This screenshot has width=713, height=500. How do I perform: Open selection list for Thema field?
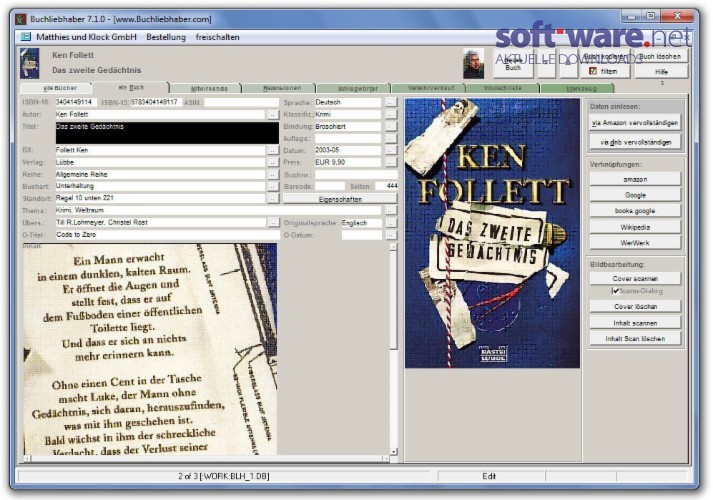tap(390, 210)
